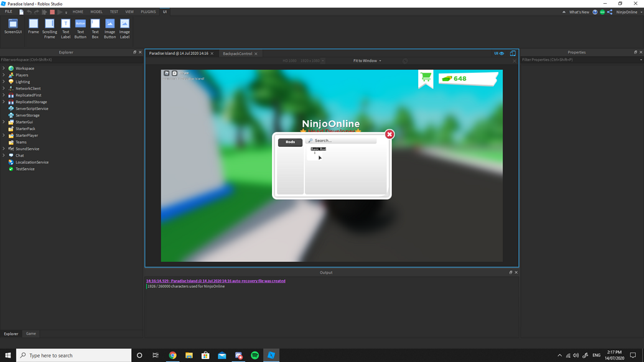This screenshot has height=362, width=644.
Task: Open the Fit to Window dropdown
Action: tap(366, 60)
